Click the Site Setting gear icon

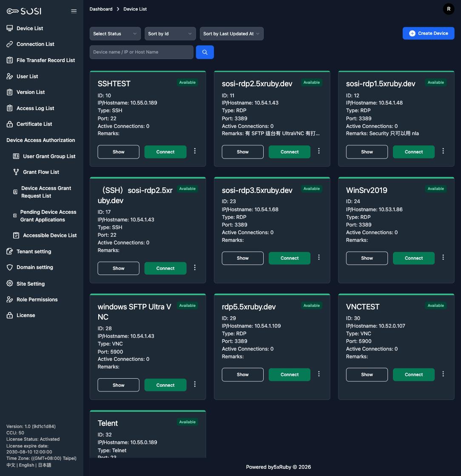coord(10,283)
